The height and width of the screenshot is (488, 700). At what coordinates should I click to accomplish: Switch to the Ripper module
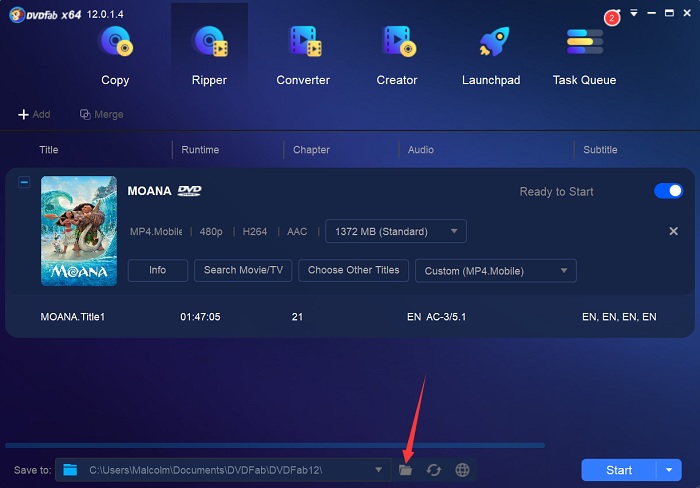[209, 54]
